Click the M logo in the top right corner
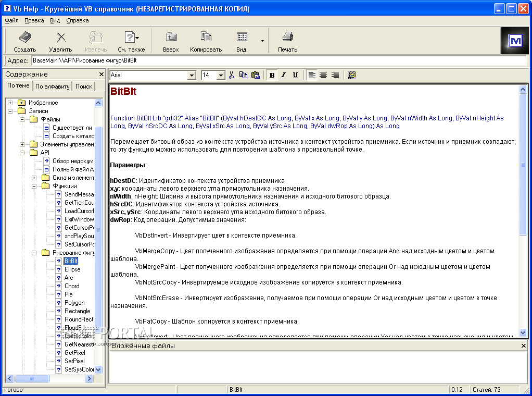The image size is (532, 396). click(x=515, y=41)
